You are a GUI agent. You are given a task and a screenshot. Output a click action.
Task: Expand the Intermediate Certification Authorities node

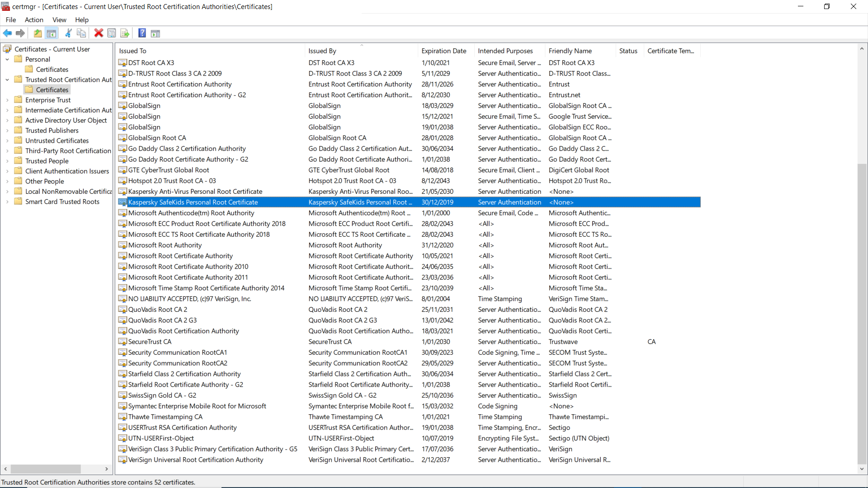pyautogui.click(x=7, y=110)
